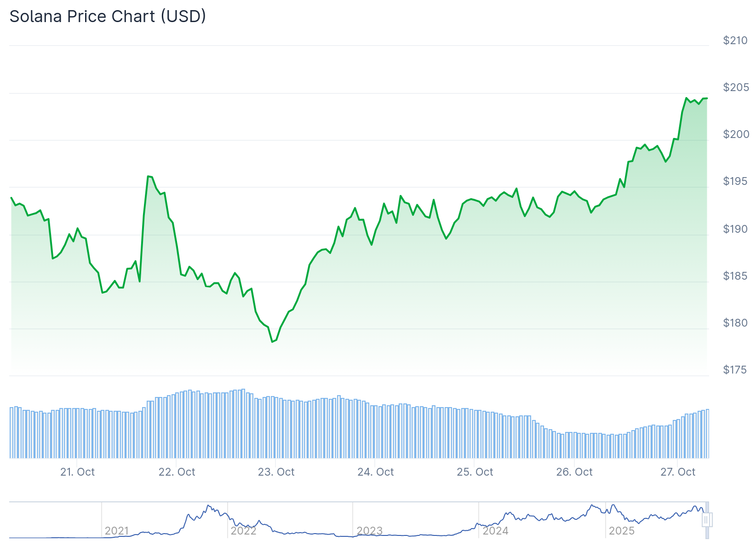Click the range navigator drag handle

707,520
